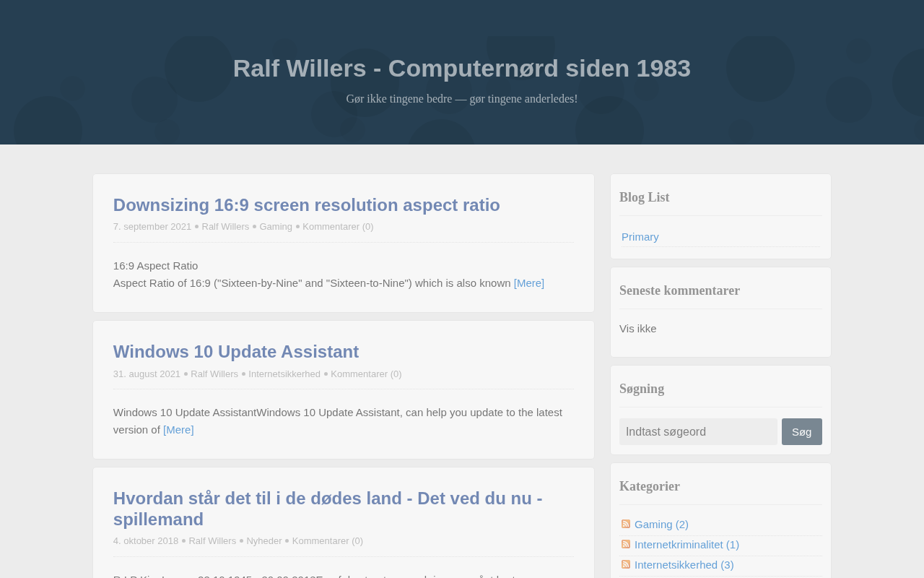Open the Gaming (2) category link
Viewport: 924px width, 578px height.
point(661,524)
